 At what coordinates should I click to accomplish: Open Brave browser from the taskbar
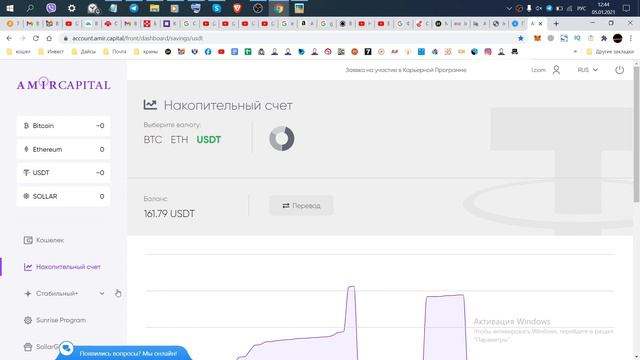pyautogui.click(x=237, y=8)
